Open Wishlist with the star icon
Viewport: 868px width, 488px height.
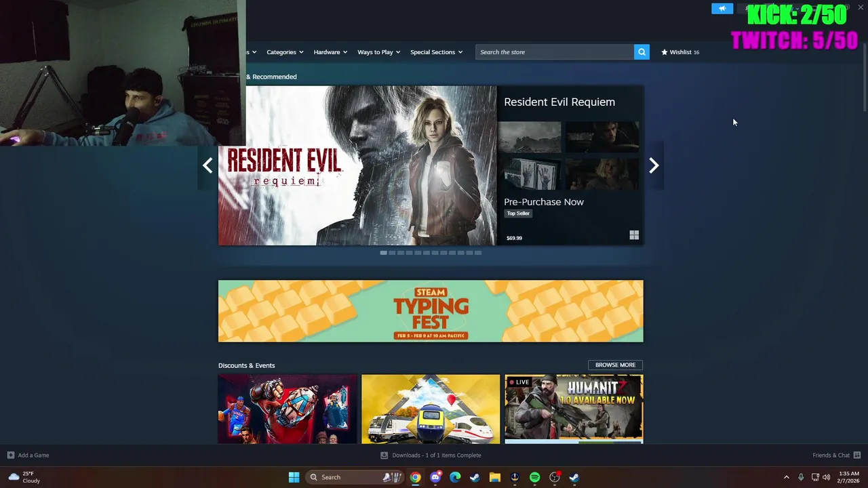tap(680, 52)
